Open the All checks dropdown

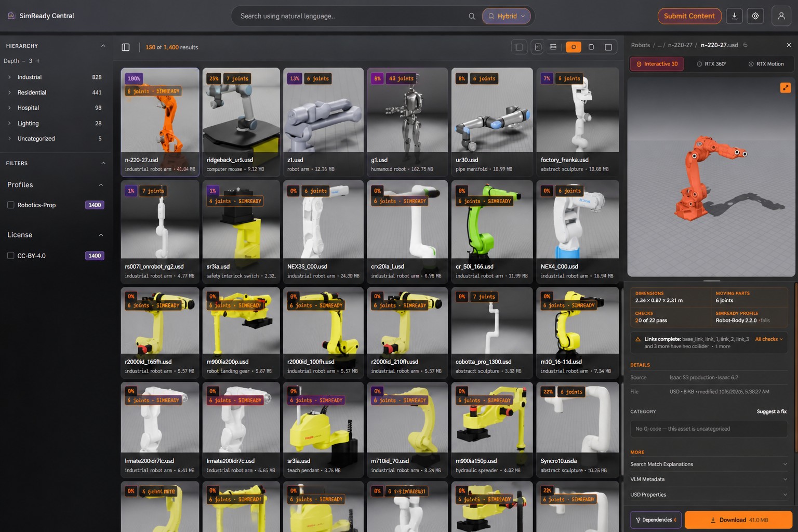[769, 339]
